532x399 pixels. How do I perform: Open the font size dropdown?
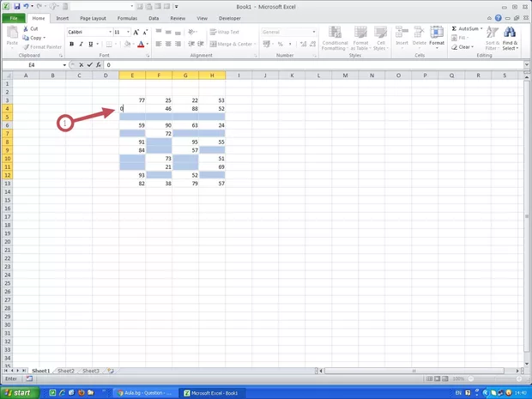click(128, 32)
